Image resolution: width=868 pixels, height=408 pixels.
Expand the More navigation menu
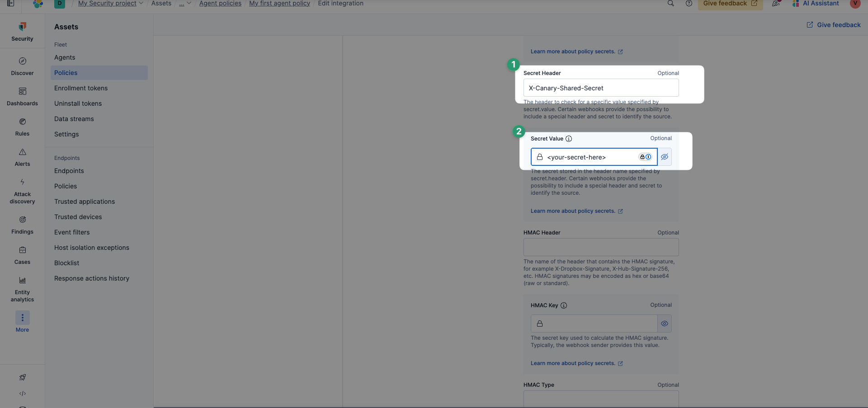click(22, 321)
